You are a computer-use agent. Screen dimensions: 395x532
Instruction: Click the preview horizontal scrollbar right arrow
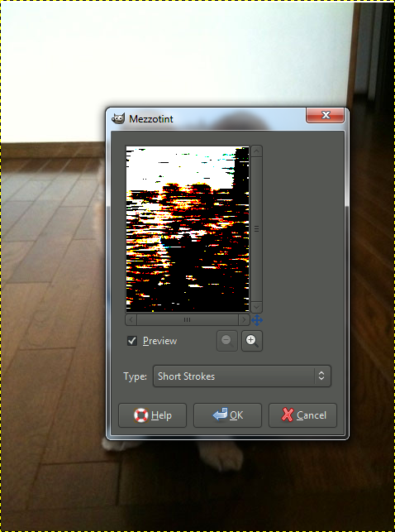tap(244, 319)
